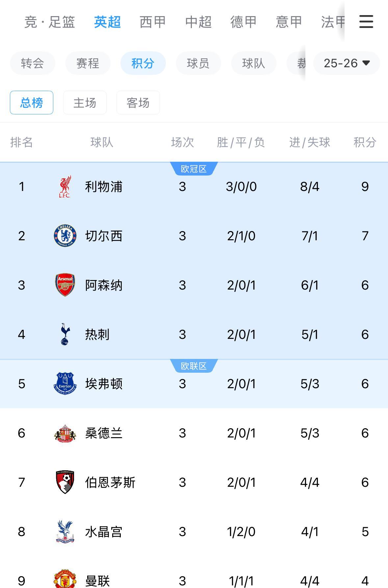Tap the Chelsea club badge
The width and height of the screenshot is (388, 588).
point(65,236)
